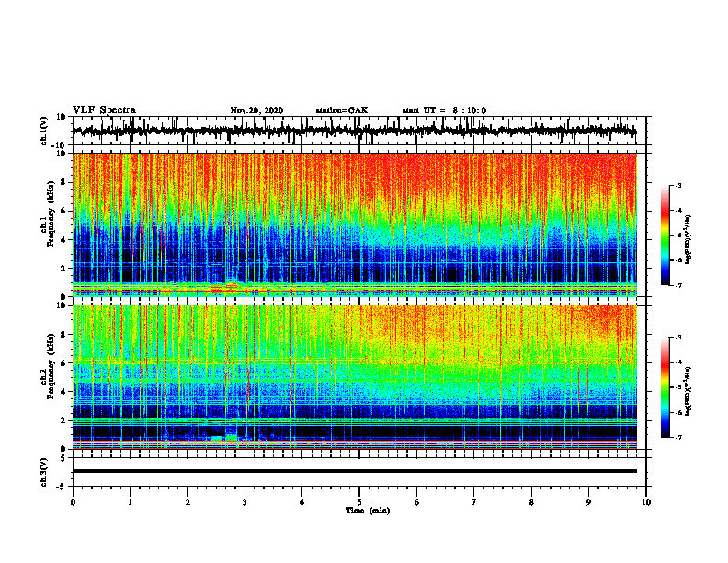
Task: Click the "9" tick on the time axis
Action: (588, 502)
